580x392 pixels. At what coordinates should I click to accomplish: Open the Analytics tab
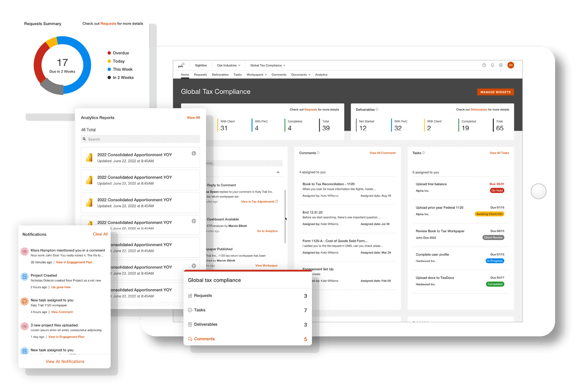click(321, 75)
